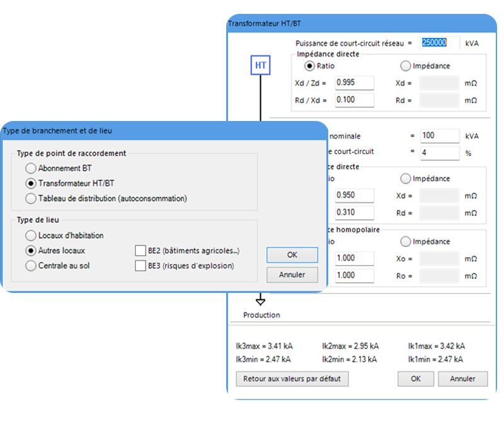Click Annuler in Type de branchement dialog

(x=291, y=275)
